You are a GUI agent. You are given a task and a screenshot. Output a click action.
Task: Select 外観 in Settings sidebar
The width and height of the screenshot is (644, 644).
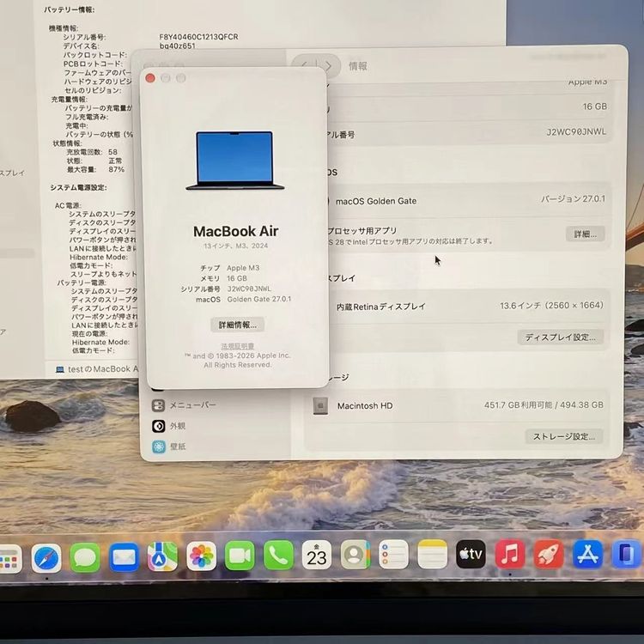tap(178, 426)
